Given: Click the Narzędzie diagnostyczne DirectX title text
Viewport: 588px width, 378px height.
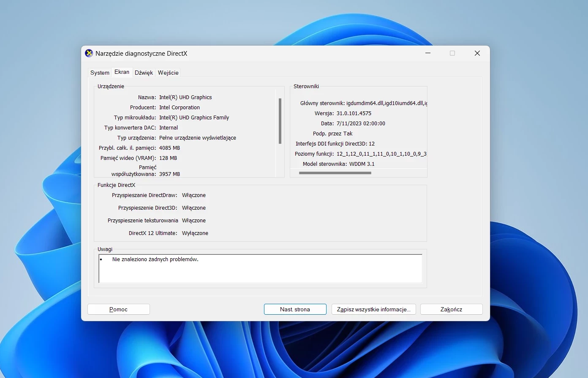Looking at the screenshot, I should click(x=141, y=53).
